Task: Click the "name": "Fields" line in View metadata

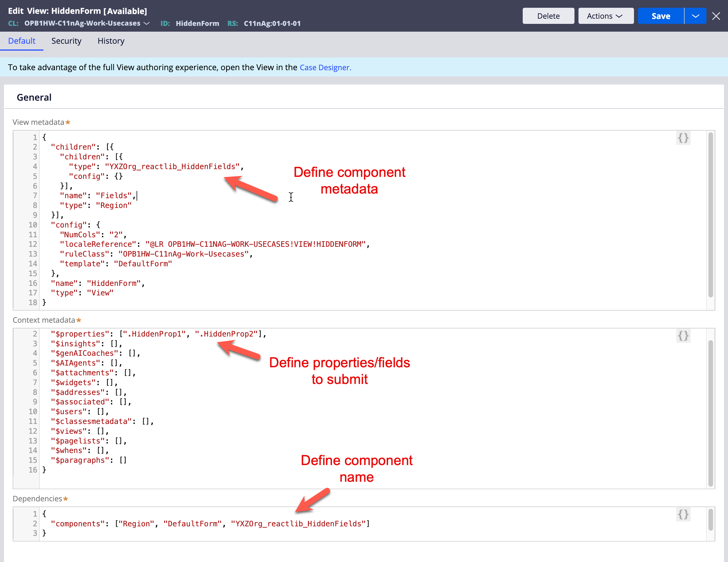Action: [x=98, y=196]
